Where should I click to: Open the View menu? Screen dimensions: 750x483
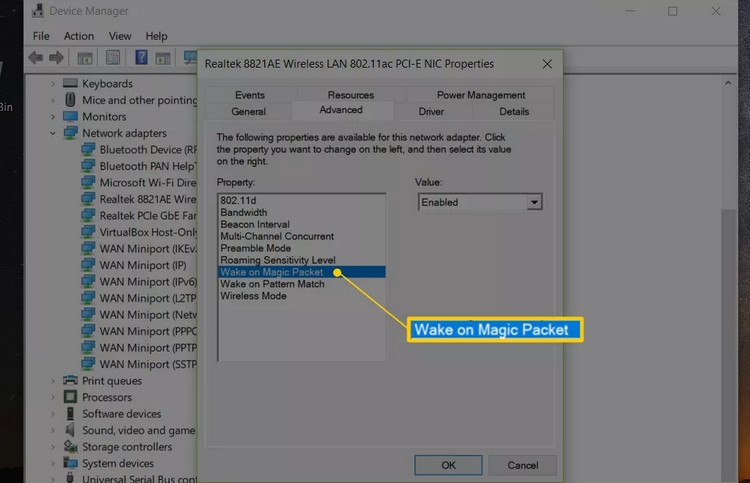point(120,36)
